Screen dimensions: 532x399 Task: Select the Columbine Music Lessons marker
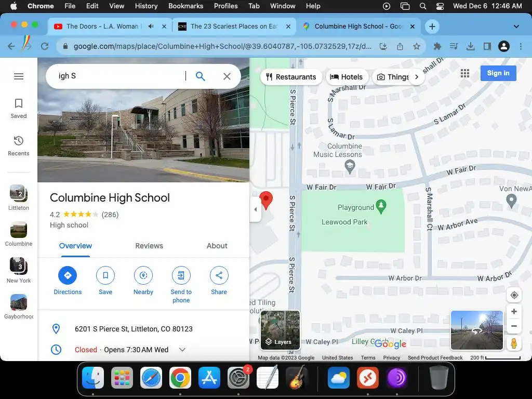tap(350, 167)
